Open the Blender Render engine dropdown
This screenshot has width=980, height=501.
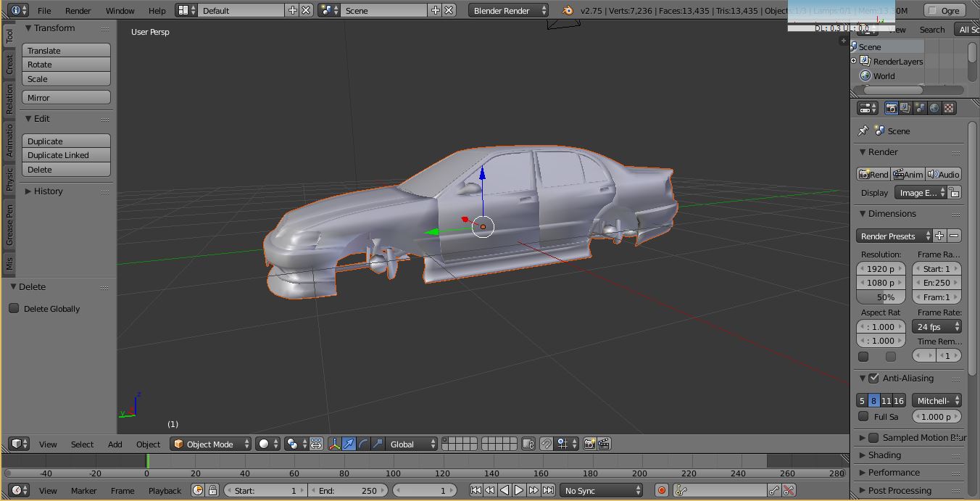point(509,10)
